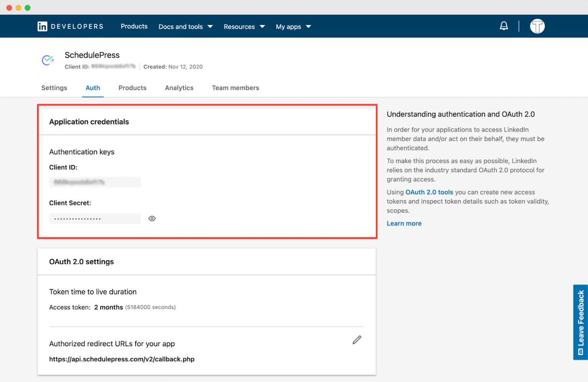Click the SchedulePress app logo
This screenshot has width=588, height=382.
coord(48,60)
